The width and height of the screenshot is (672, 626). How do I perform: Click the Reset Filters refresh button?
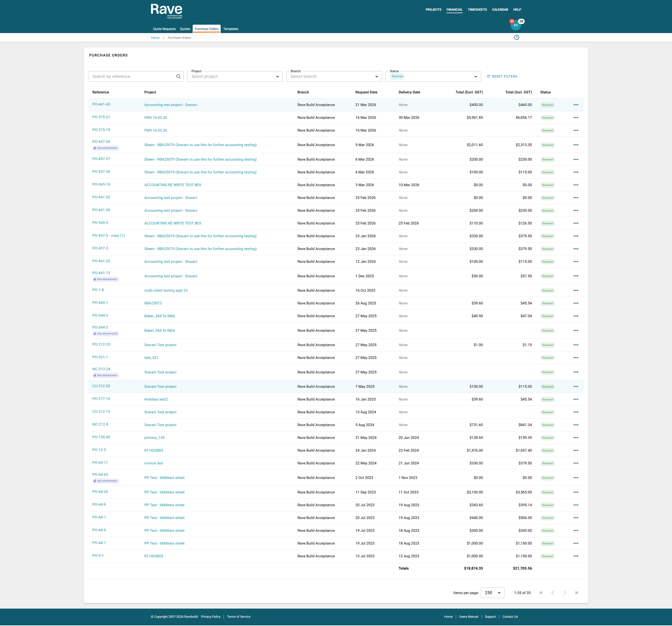[x=502, y=76]
